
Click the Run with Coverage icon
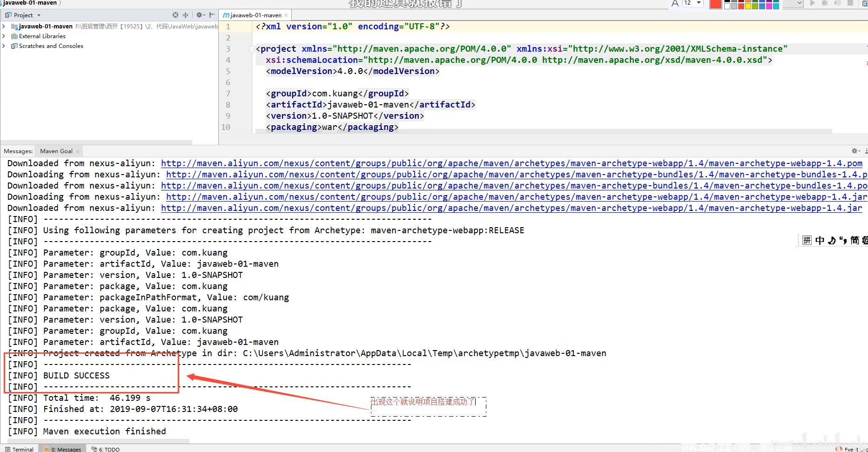(837, 3)
